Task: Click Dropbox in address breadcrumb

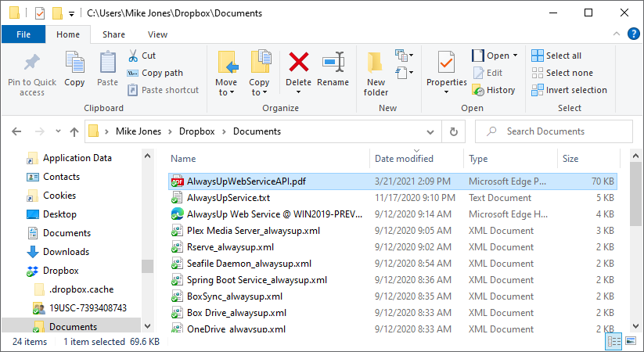Action: [196, 131]
